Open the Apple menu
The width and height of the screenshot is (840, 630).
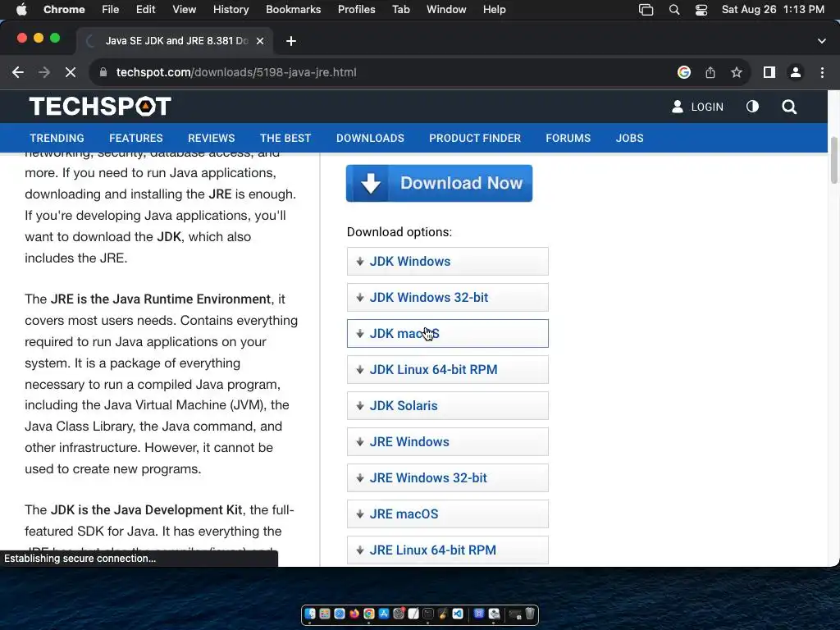tap(21, 9)
